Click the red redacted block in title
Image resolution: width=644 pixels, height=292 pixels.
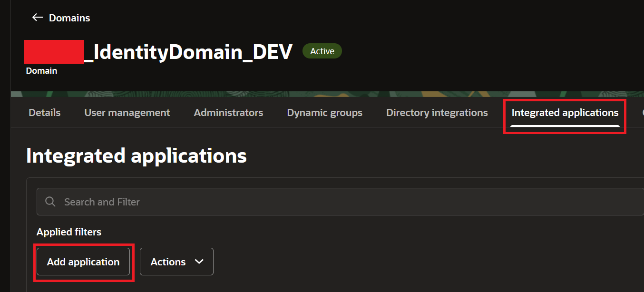coord(54,52)
